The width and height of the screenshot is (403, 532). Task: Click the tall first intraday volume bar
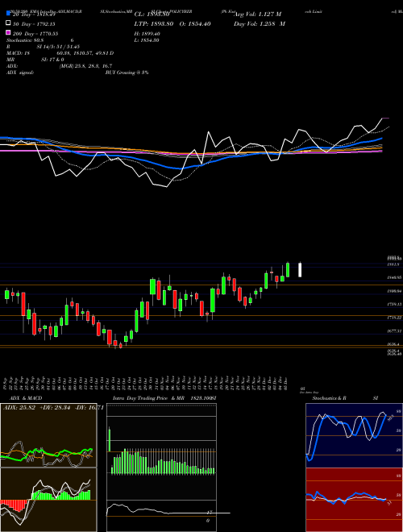pos(110,440)
